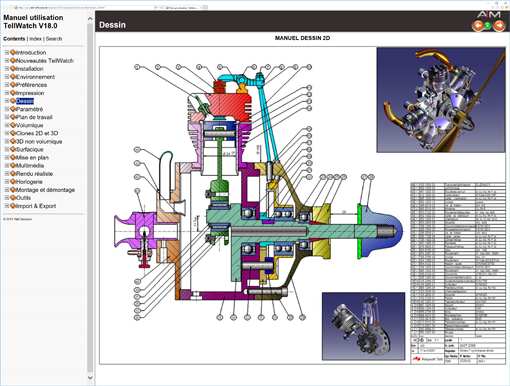Click the sidebar scroll down arrow
Screen dimensions: 510x386
[90, 378]
